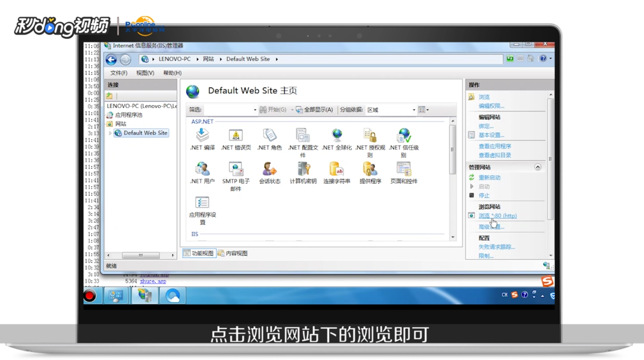The height and width of the screenshot is (360, 644).
Task: Expand the Default Web Site tree node arrow
Action: click(x=110, y=133)
